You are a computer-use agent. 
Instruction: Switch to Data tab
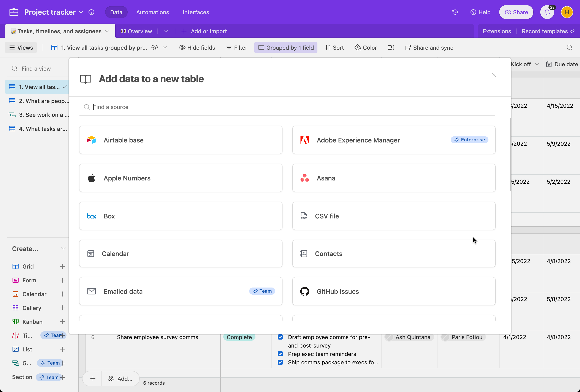(x=116, y=12)
